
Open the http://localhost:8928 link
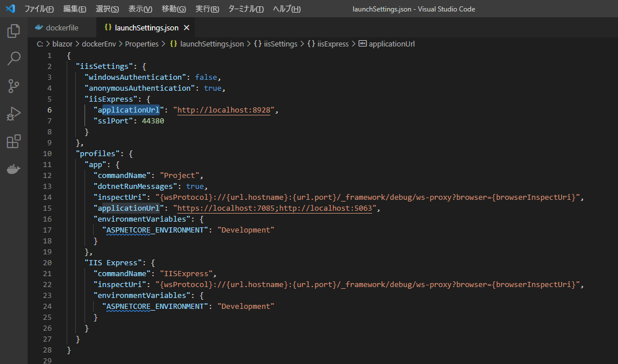(224, 110)
